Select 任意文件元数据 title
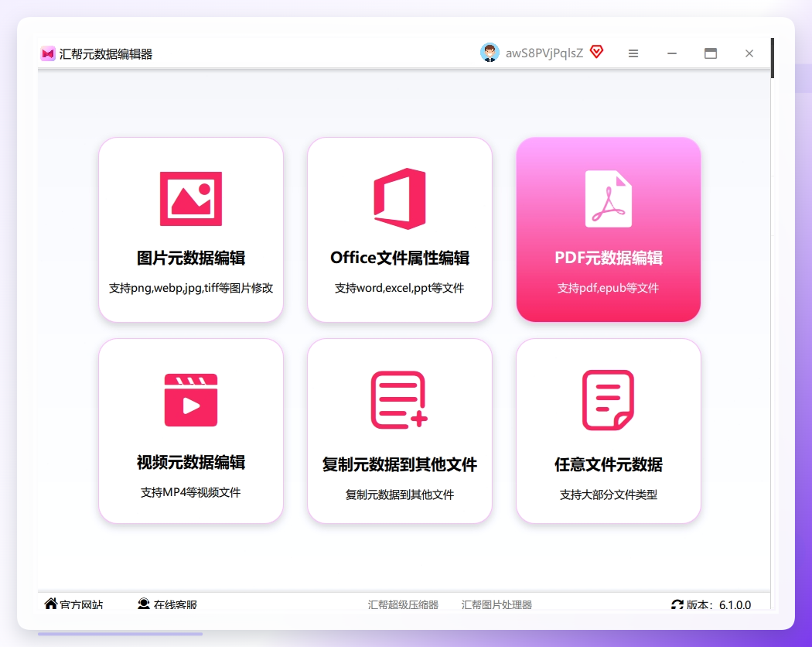The height and width of the screenshot is (647, 812). 608,464
